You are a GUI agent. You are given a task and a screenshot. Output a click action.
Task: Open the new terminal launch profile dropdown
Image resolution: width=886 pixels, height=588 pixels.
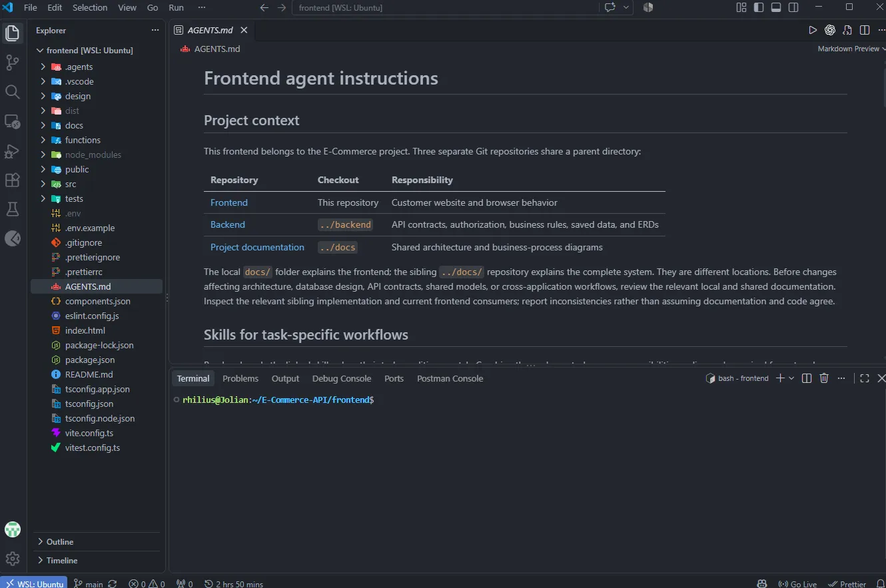click(x=791, y=378)
